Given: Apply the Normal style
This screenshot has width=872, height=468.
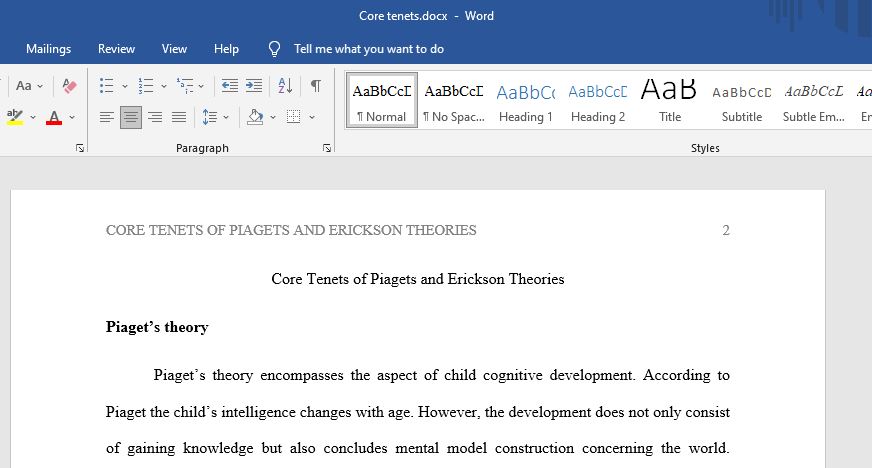Looking at the screenshot, I should 382,101.
